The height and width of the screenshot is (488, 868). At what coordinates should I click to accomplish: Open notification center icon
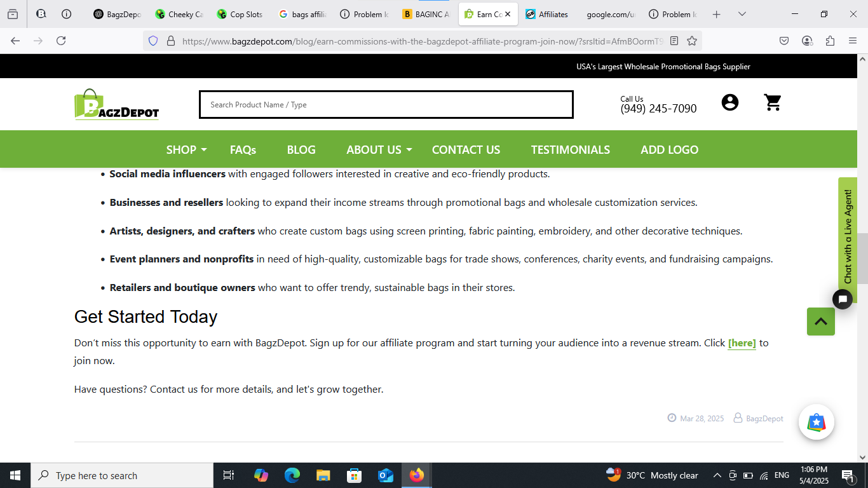pos(848,475)
